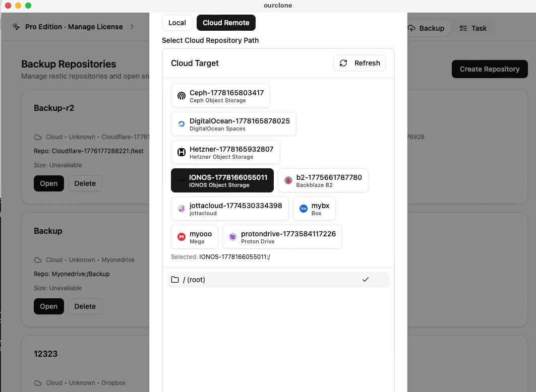Click the jottacloud logo icon
536x392 pixels.
(x=182, y=209)
